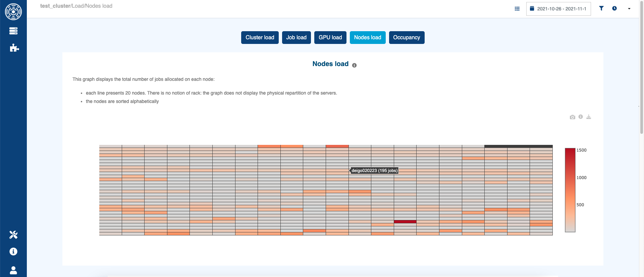The width and height of the screenshot is (644, 277).
Task: Click the application logo in sidebar
Action: coord(13,12)
